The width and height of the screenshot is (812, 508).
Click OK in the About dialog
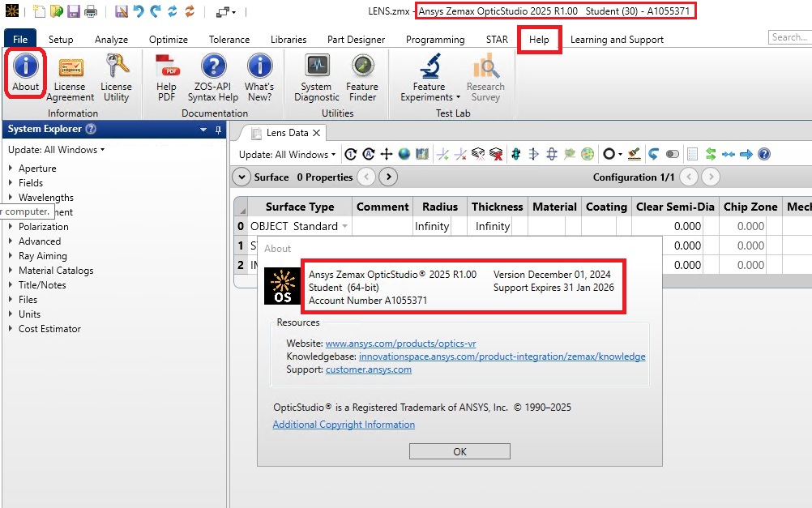(459, 451)
